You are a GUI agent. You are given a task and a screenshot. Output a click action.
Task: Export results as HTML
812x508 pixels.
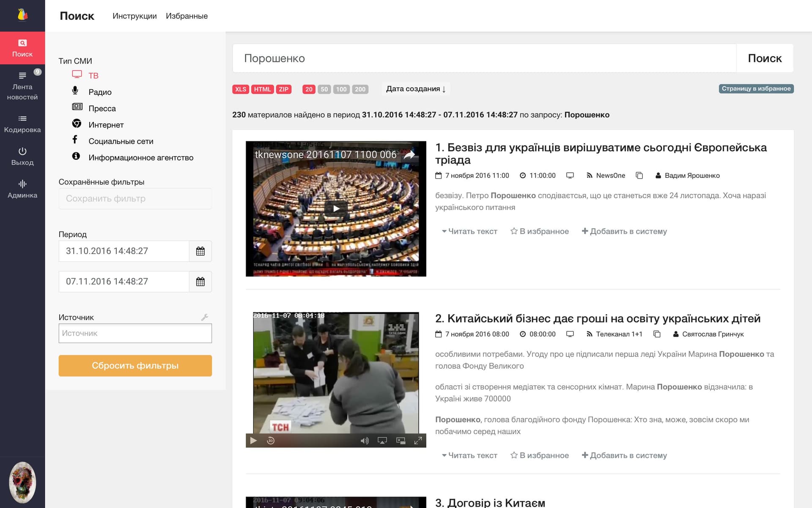tap(262, 89)
